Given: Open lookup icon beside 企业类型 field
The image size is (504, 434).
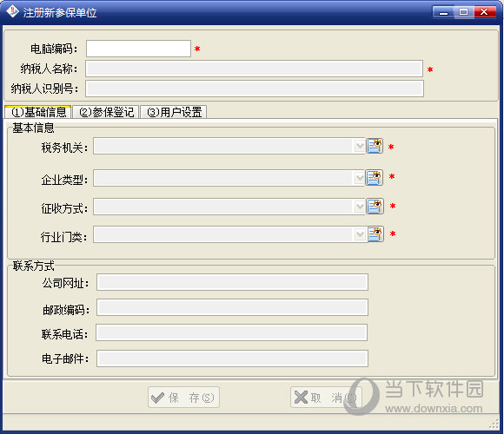Looking at the screenshot, I should click(x=375, y=178).
